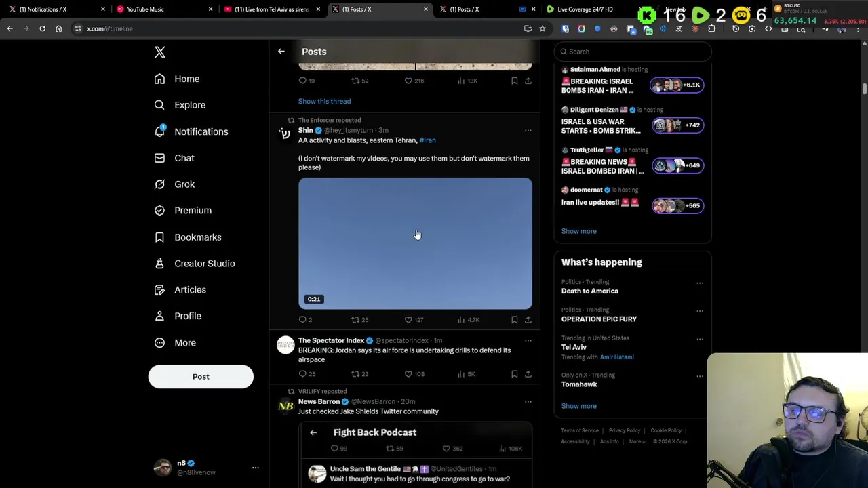
Task: Open Articles from sidebar
Action: pos(180,290)
